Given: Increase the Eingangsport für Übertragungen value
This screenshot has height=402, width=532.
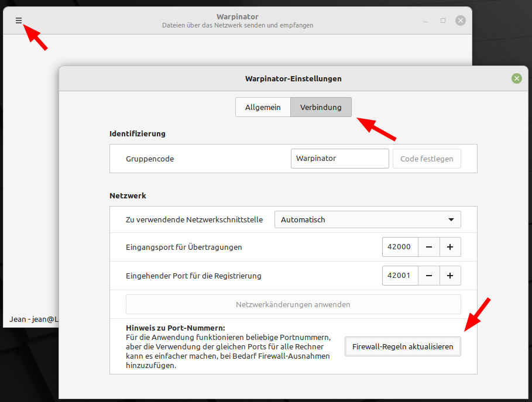Looking at the screenshot, I should [x=450, y=247].
